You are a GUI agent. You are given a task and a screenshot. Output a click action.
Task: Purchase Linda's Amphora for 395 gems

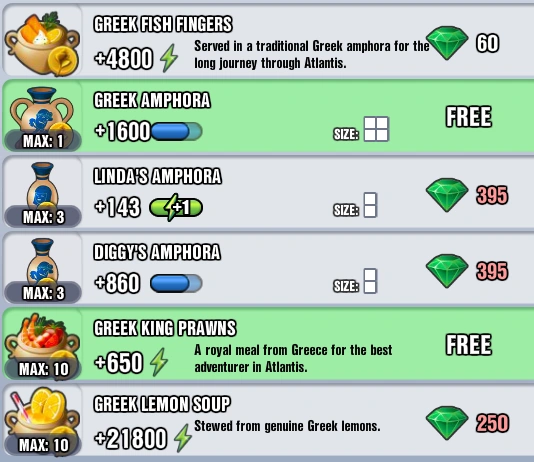[467, 195]
